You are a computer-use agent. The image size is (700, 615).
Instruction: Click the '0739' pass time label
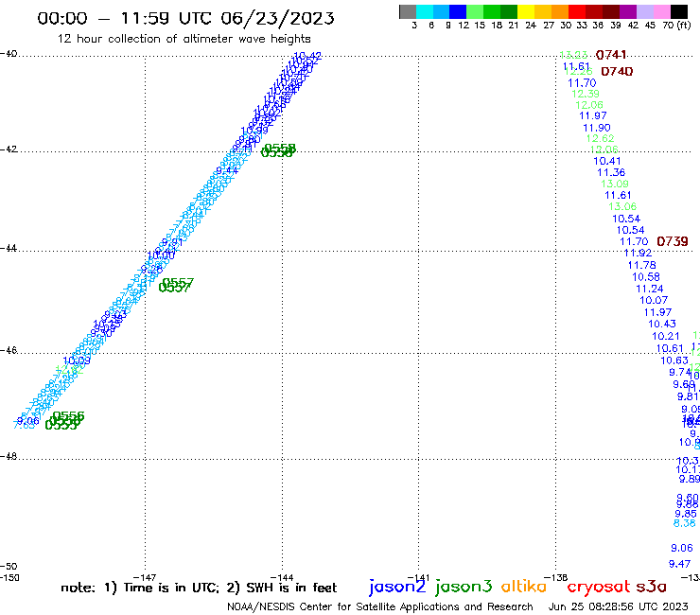click(x=673, y=241)
